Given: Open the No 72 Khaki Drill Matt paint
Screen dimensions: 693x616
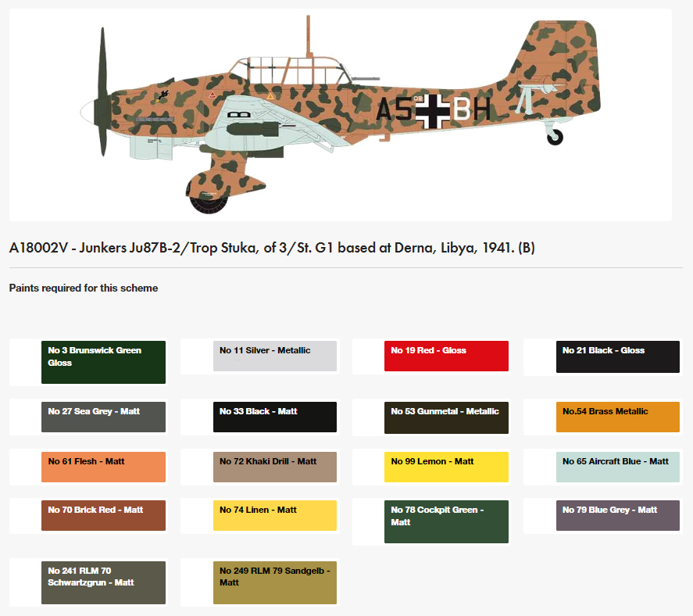Looking at the screenshot, I should click(275, 467).
